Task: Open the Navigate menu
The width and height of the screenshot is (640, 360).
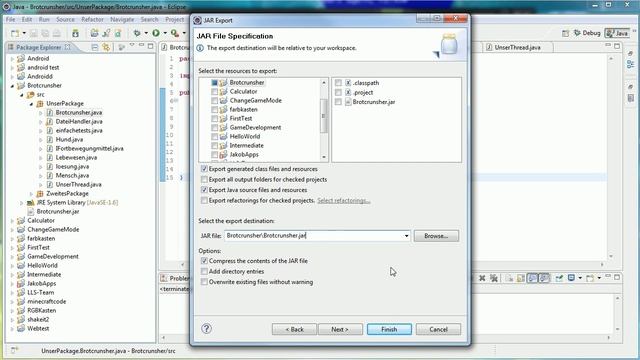Action: pos(122,19)
